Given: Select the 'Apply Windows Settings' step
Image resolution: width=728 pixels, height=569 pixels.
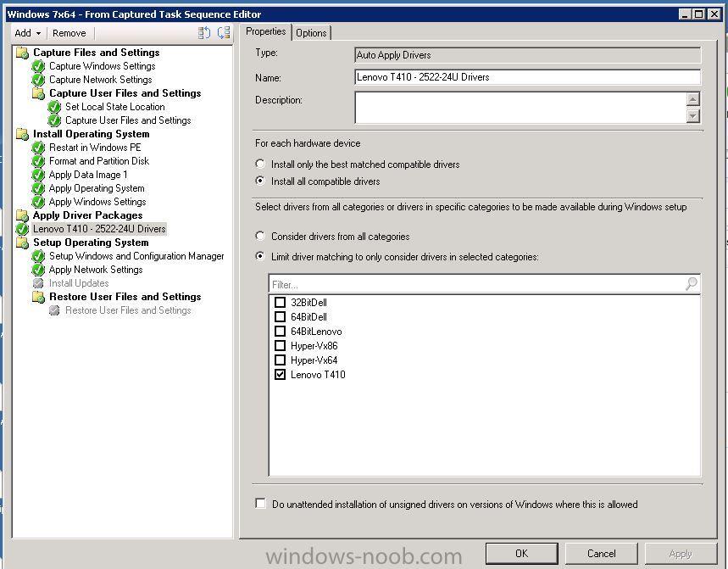Looking at the screenshot, I should click(97, 202).
